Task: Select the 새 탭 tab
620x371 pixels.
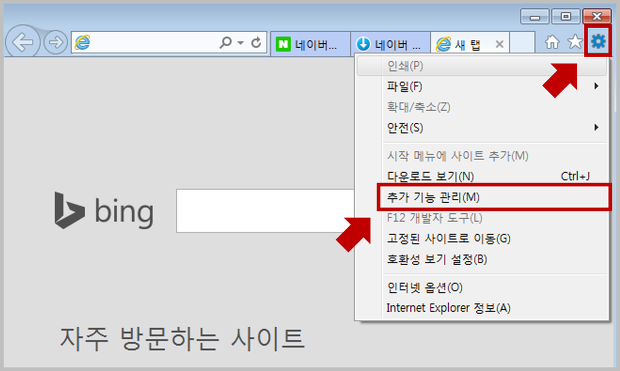Action: (x=470, y=44)
